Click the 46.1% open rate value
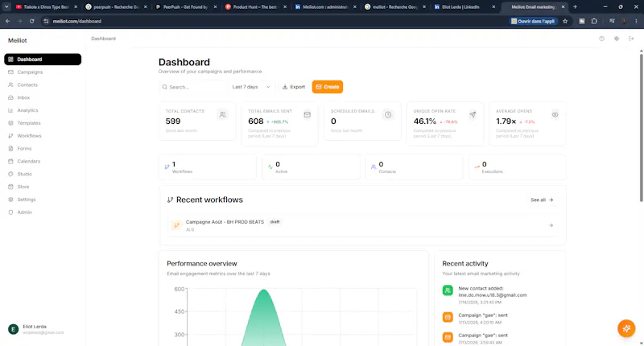Screen dimensions: 644x346 pyautogui.click(x=425, y=121)
